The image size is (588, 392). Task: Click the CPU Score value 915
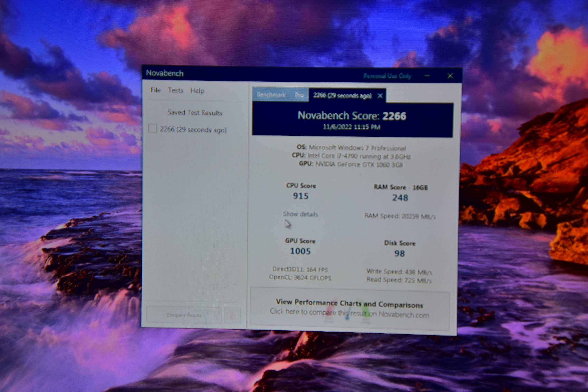[x=301, y=196]
